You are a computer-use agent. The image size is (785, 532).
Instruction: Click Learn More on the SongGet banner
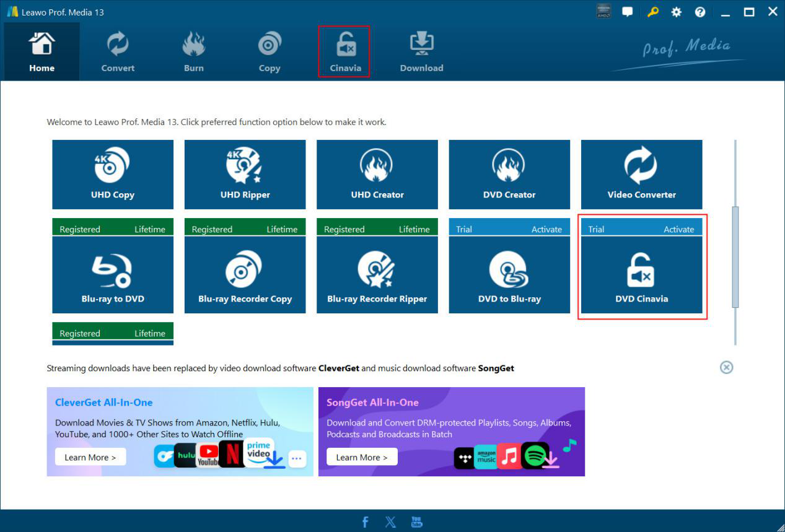362,457
